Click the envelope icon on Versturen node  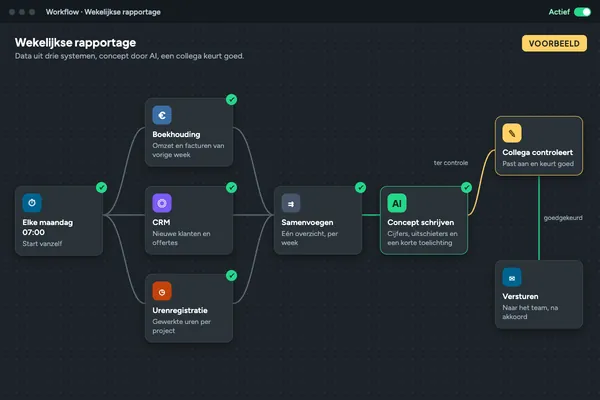512,277
